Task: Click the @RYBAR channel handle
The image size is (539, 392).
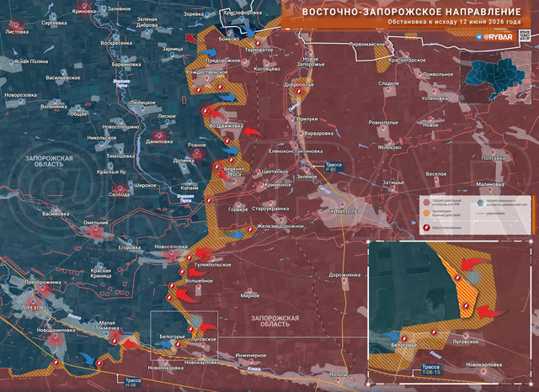Action: click(498, 37)
